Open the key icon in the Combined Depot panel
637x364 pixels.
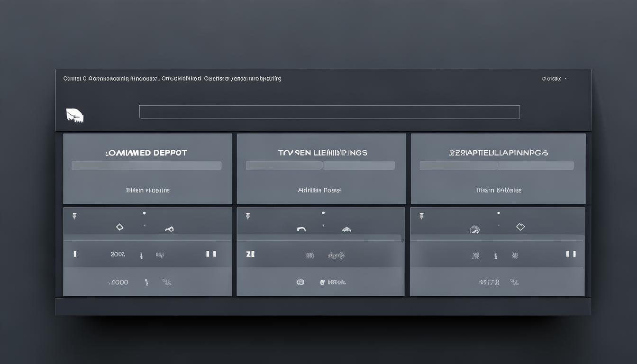[170, 228]
